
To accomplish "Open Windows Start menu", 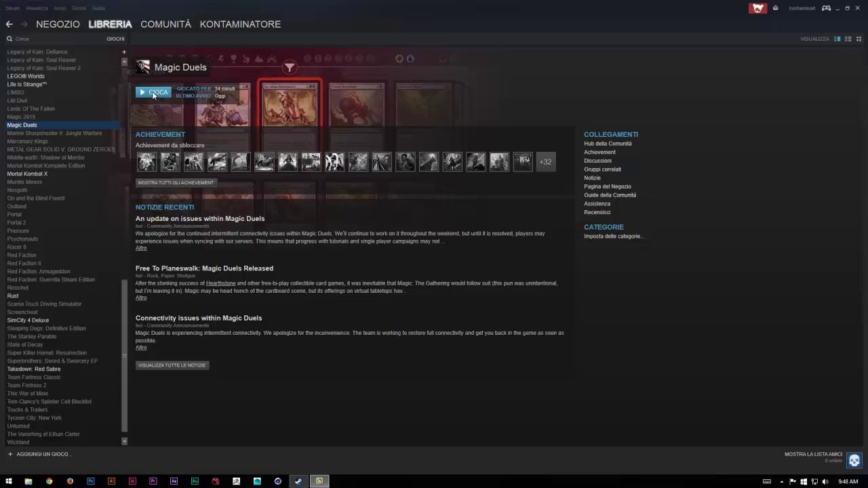I will [9, 481].
